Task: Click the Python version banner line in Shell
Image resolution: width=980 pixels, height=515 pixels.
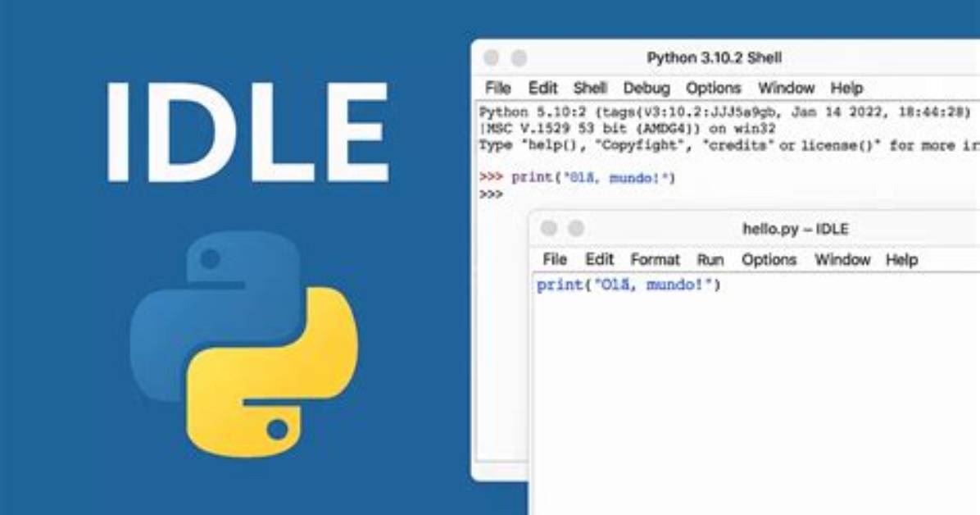Action: (x=725, y=112)
